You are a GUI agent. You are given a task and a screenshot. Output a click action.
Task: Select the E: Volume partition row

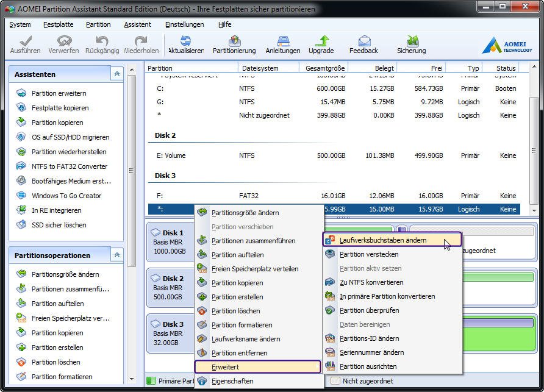coord(334,155)
